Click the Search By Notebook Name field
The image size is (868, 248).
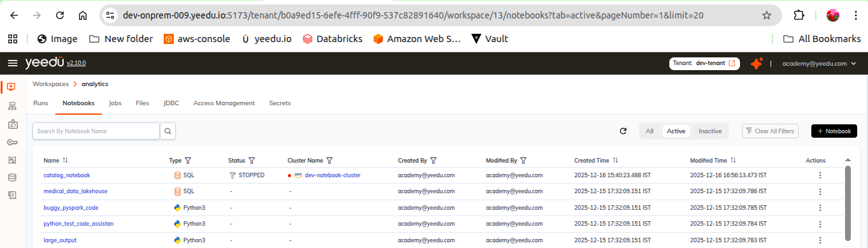(x=96, y=131)
